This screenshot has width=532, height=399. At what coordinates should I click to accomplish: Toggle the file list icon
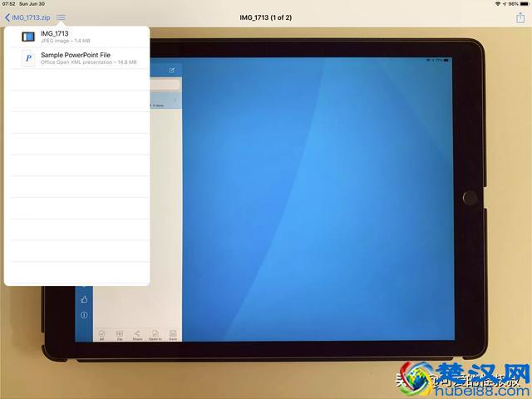point(61,17)
